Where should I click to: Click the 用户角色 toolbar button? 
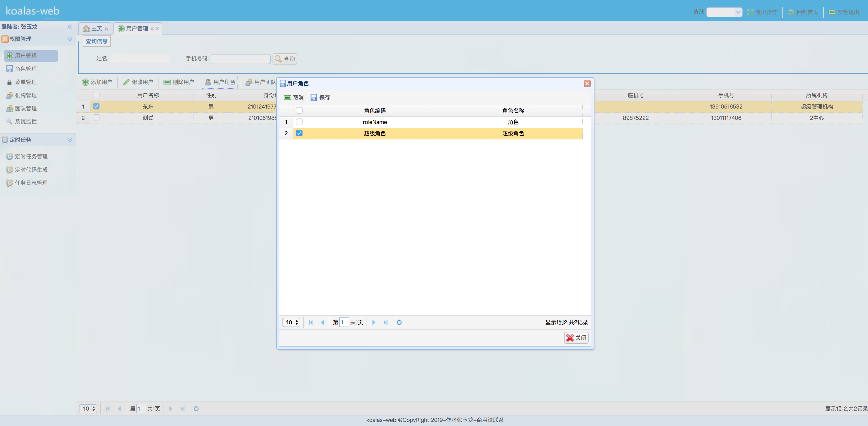pos(220,82)
